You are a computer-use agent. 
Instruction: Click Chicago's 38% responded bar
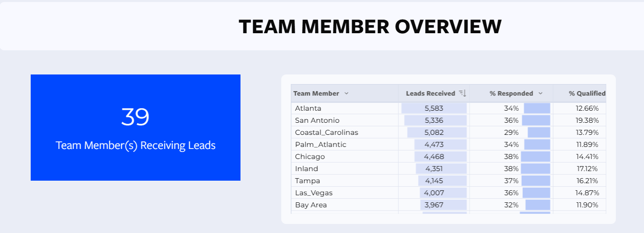[x=535, y=157]
